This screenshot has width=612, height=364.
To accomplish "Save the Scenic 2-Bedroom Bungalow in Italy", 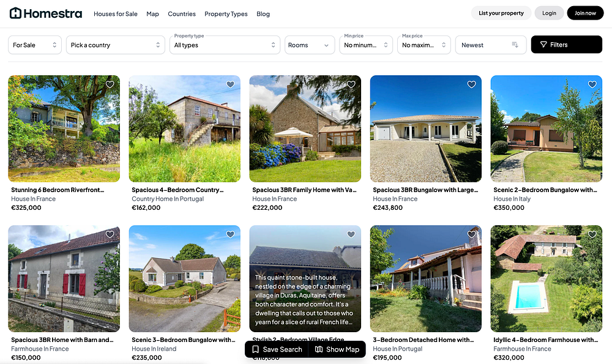I will click(592, 84).
